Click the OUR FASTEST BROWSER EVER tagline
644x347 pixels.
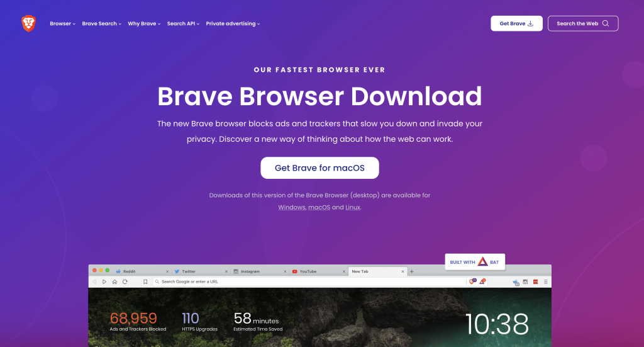pos(319,70)
